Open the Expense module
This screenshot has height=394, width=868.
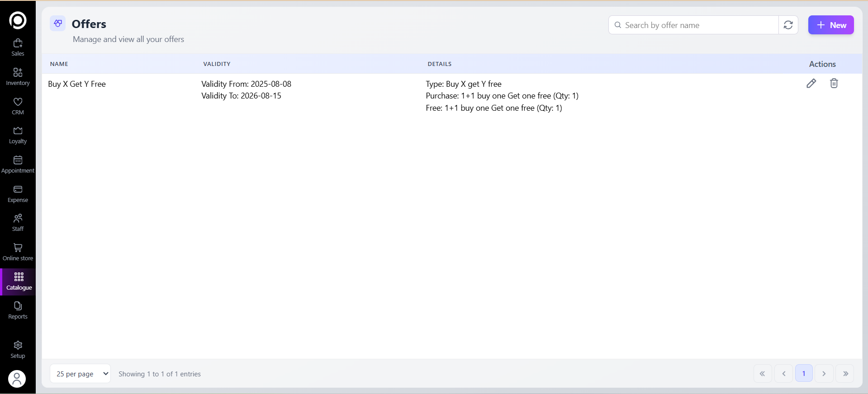tap(18, 194)
